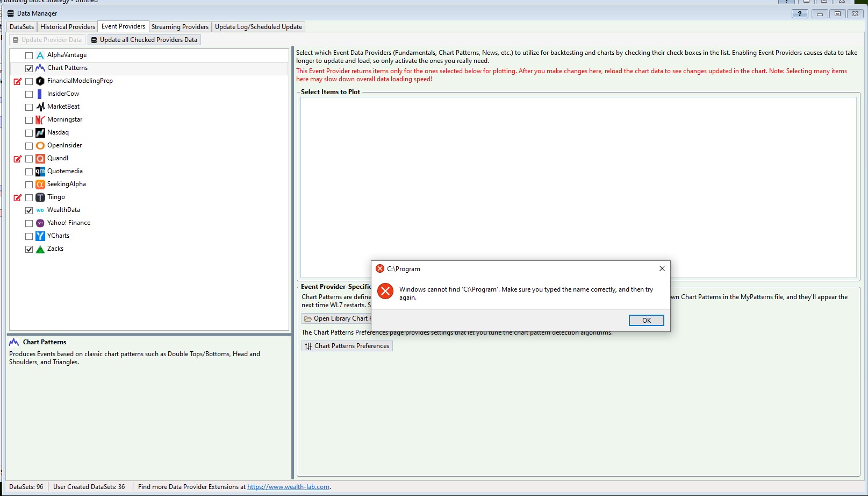Click the Tiingo logo icon
The height and width of the screenshot is (496, 868).
coord(40,197)
